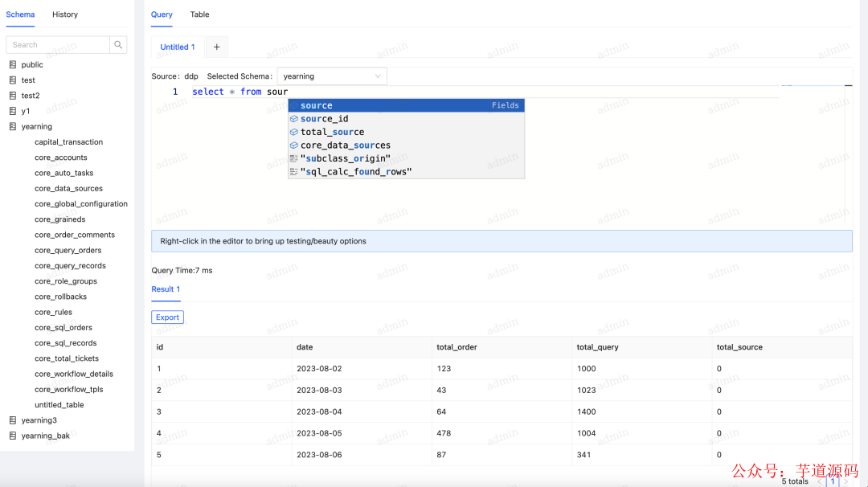This screenshot has width=868, height=487.
Task: Select the Untitled 1 query tab
Action: (x=178, y=47)
